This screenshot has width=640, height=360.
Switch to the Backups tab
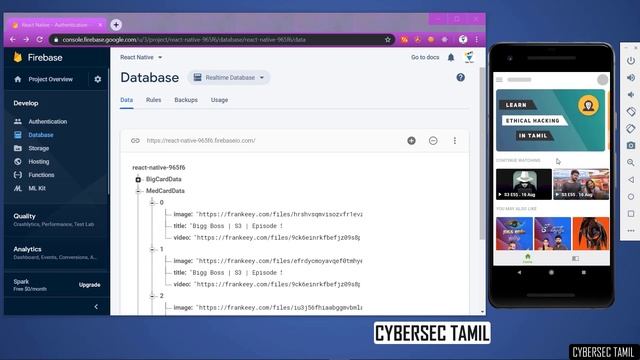click(x=186, y=100)
